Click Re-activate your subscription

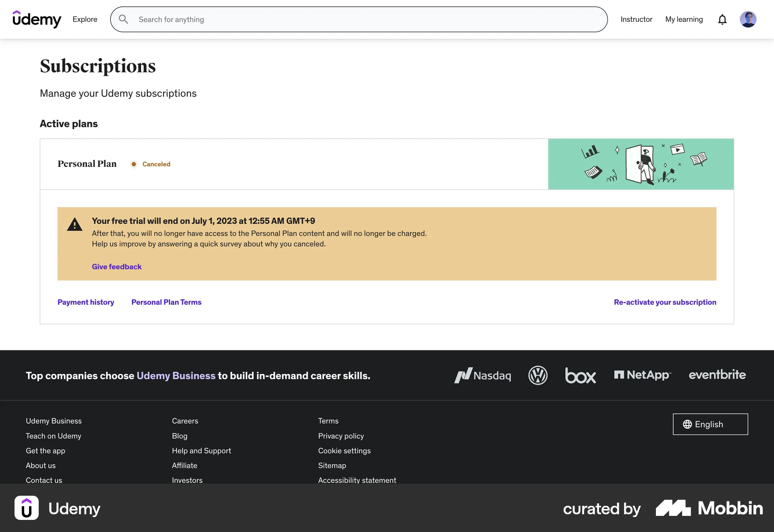click(665, 302)
